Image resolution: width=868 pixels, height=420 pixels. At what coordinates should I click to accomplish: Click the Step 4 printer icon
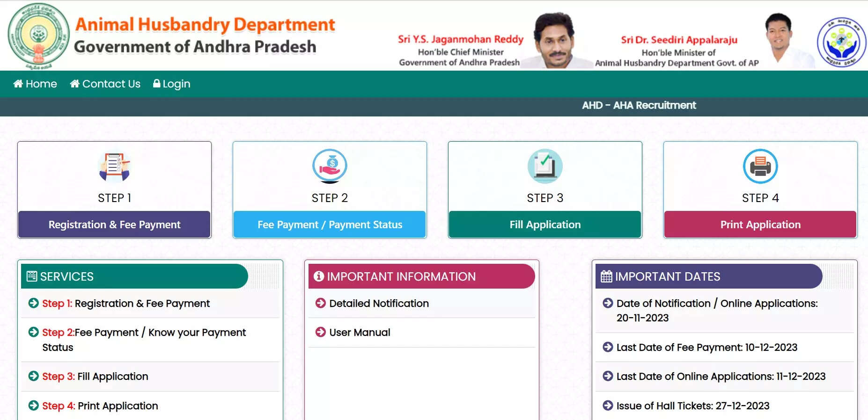760,166
